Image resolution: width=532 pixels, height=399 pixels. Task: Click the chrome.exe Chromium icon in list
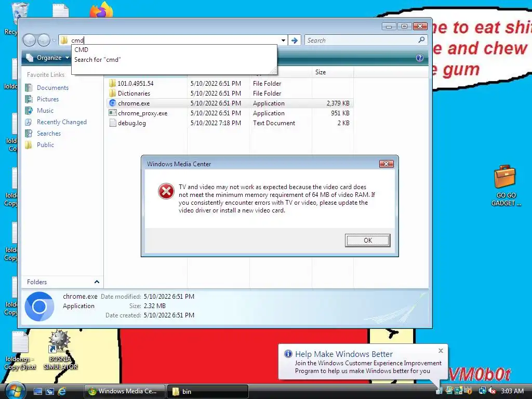pos(113,103)
